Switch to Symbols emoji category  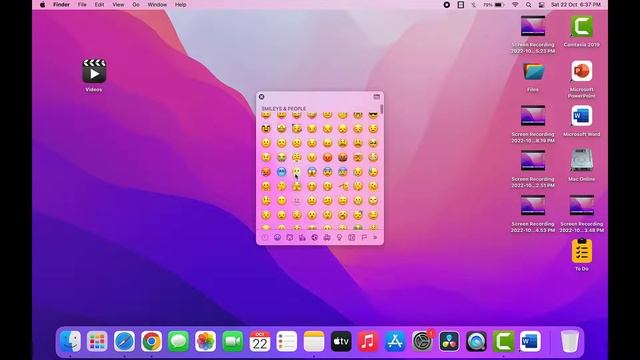[x=351, y=237]
